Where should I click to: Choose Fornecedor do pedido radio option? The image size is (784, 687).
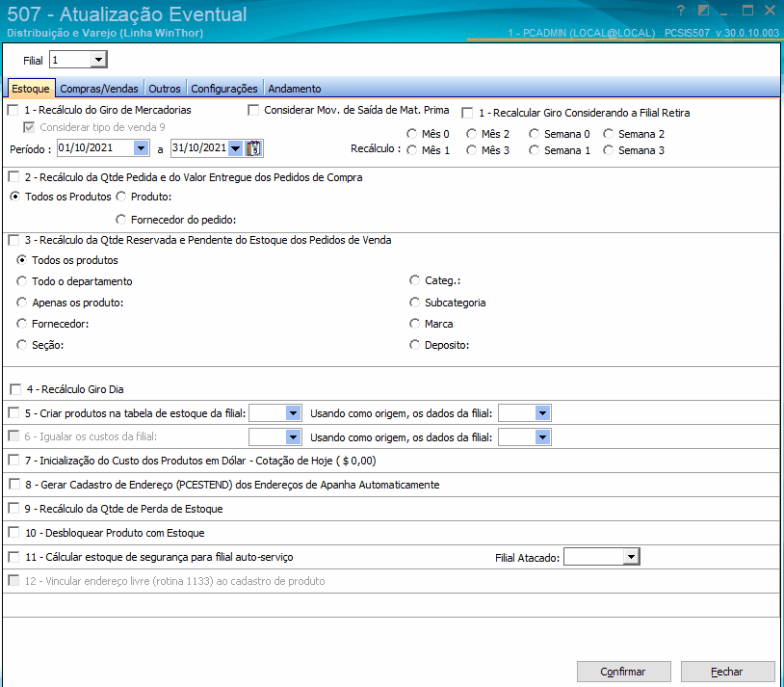pyautogui.click(x=120, y=219)
